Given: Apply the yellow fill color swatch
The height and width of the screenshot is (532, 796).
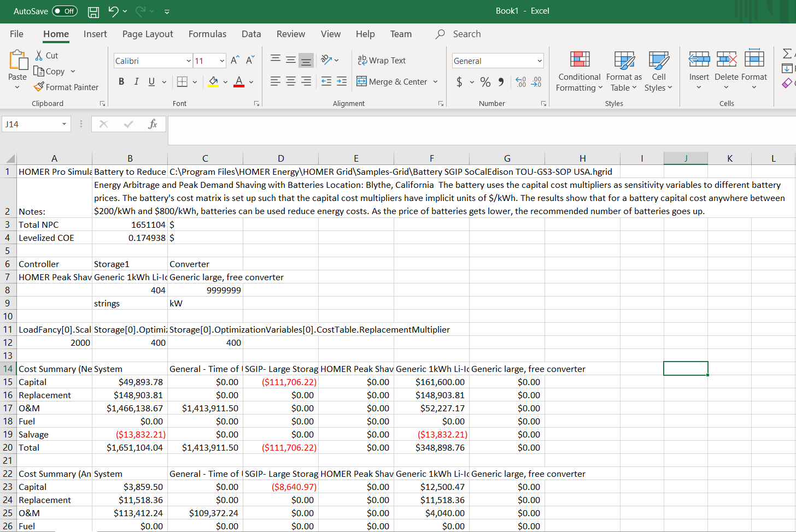Looking at the screenshot, I should (213, 82).
